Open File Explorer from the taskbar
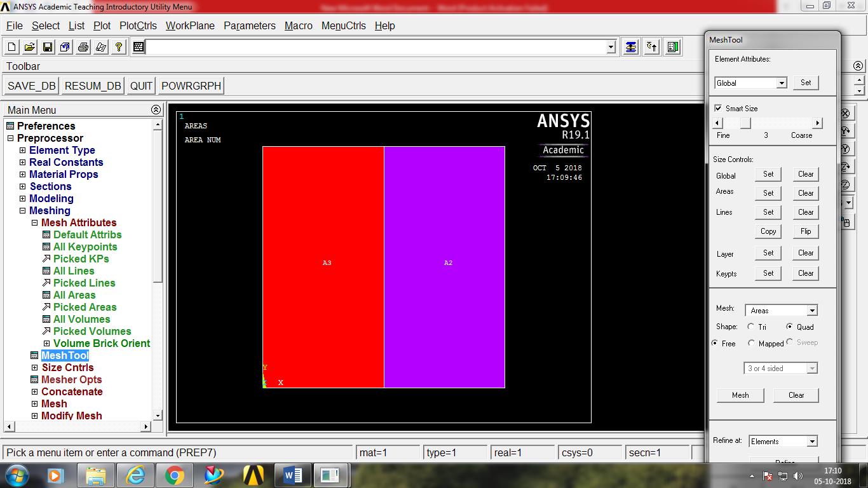The height and width of the screenshot is (488, 868). point(96,475)
